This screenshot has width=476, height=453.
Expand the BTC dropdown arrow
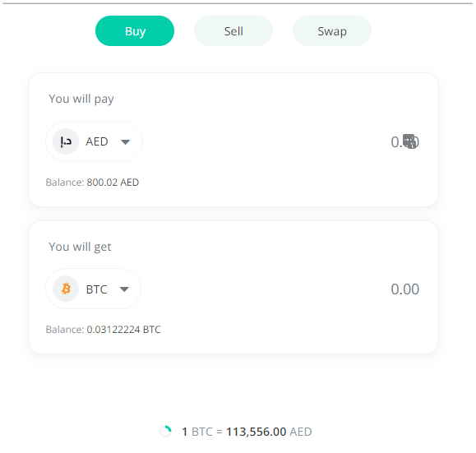tap(124, 289)
